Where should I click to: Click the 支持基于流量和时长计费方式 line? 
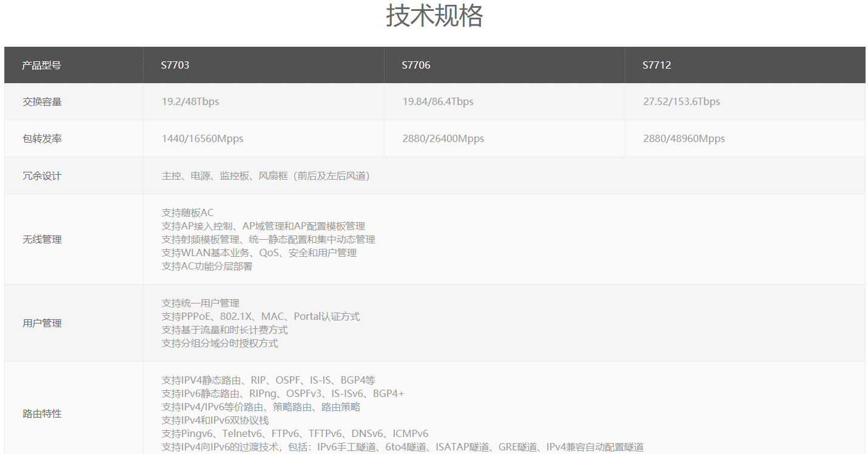(224, 330)
